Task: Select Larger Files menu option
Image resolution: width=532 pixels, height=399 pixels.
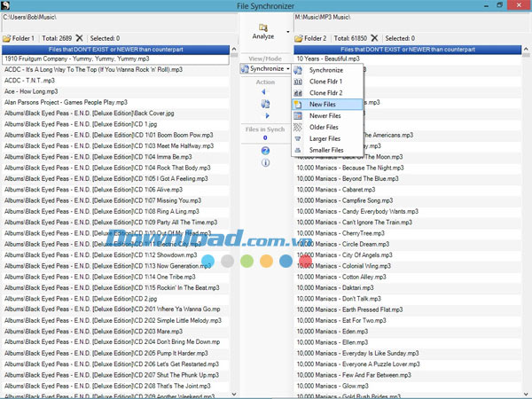Action: (x=325, y=139)
